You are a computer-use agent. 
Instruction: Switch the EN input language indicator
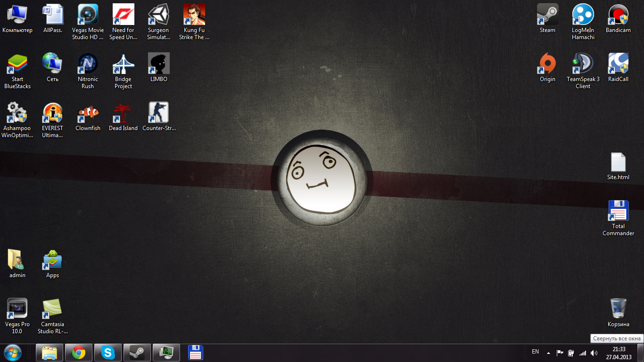click(x=535, y=352)
